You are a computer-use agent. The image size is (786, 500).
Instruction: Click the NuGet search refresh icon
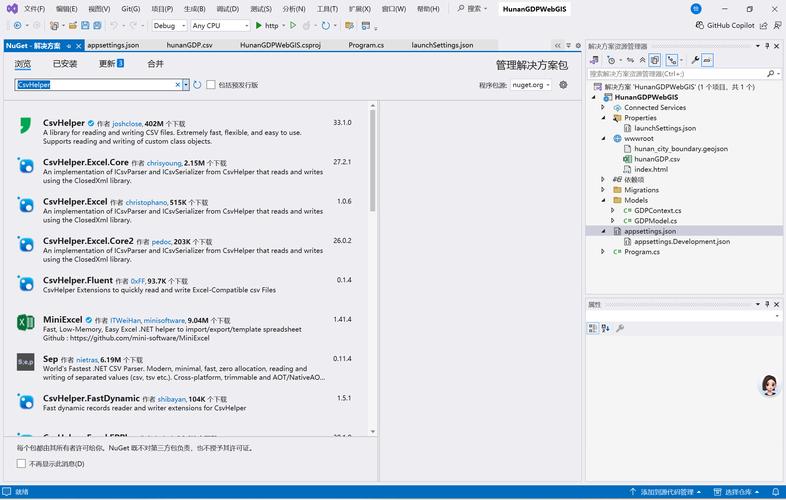[197, 85]
